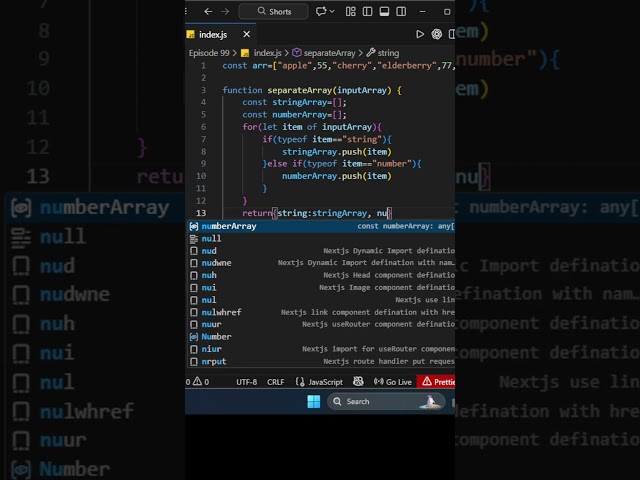Screen dimensions: 640x480
Task: Place cursor on separateArray function name in code
Action: pos(300,90)
